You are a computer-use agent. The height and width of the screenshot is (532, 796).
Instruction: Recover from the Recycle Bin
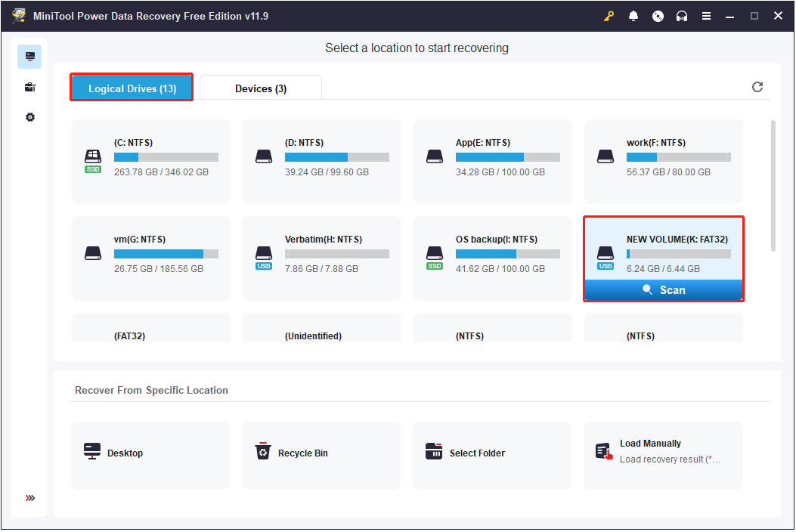tap(321, 453)
